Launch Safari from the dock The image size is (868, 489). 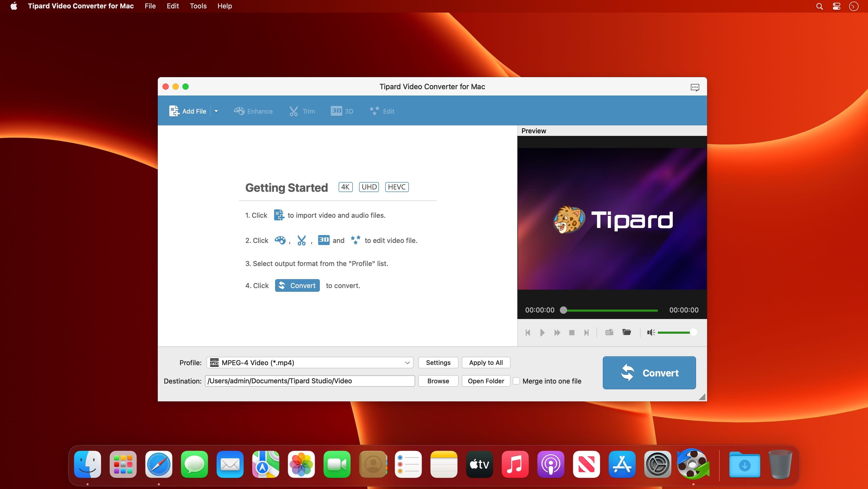pyautogui.click(x=159, y=464)
